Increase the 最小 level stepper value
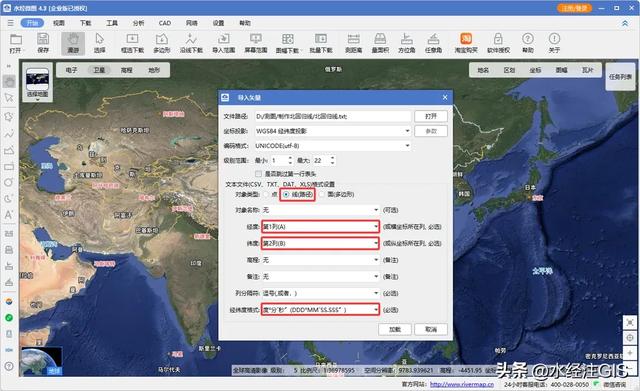Image resolution: width=640 pixels, height=391 pixels. pos(290,158)
